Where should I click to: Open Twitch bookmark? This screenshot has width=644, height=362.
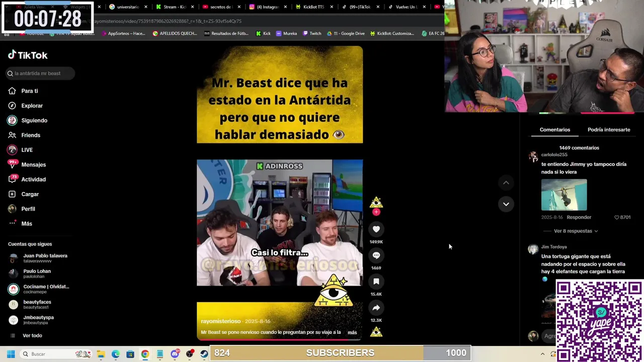click(312, 34)
